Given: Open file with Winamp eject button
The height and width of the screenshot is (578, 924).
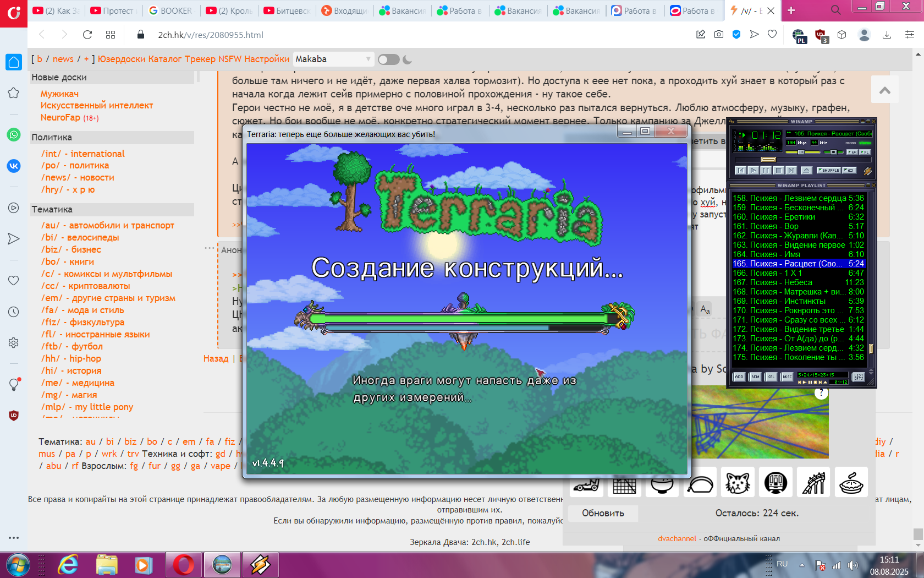Looking at the screenshot, I should click(807, 170).
